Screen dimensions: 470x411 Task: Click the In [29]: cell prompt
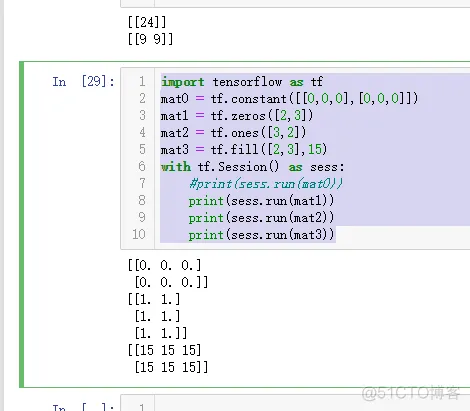pyautogui.click(x=83, y=82)
